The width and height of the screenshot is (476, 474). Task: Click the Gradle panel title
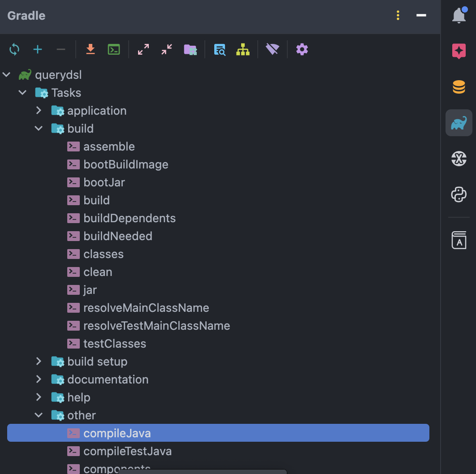(x=26, y=16)
